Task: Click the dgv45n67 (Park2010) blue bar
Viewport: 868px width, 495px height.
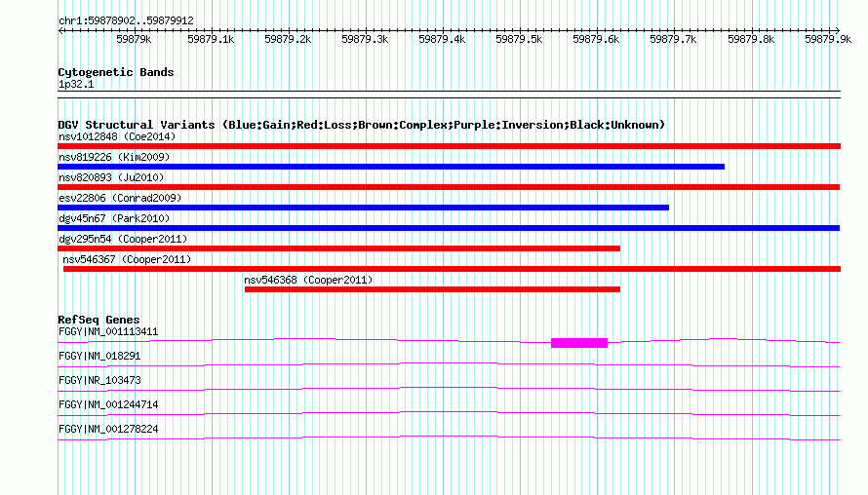Action: point(449,228)
